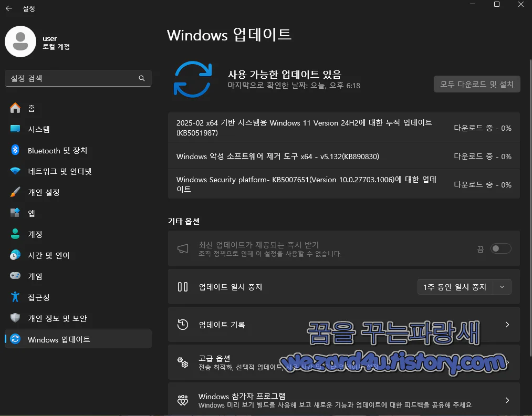Click the gaming controller icon
Image resolution: width=532 pixels, height=416 pixels.
click(x=15, y=276)
